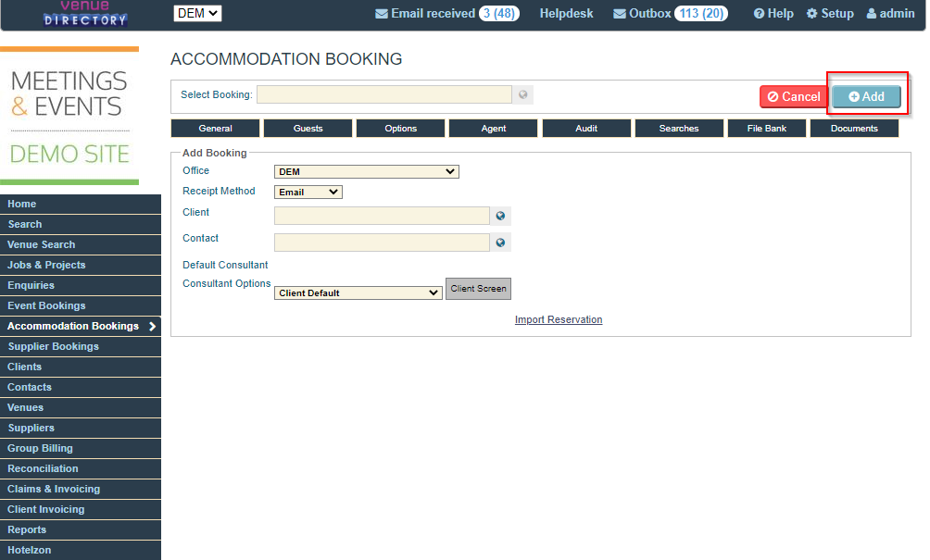This screenshot has height=560, width=930.
Task: Switch to the Documents tab
Action: [854, 128]
